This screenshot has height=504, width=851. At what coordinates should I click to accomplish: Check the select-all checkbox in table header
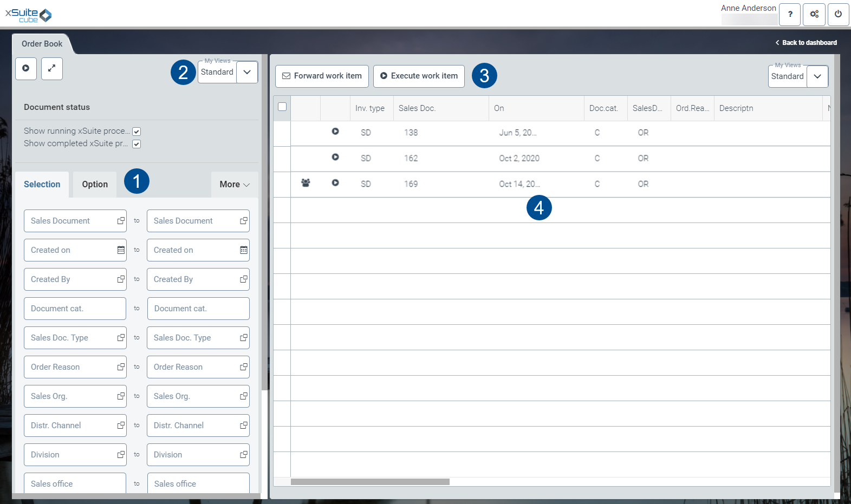pos(282,107)
